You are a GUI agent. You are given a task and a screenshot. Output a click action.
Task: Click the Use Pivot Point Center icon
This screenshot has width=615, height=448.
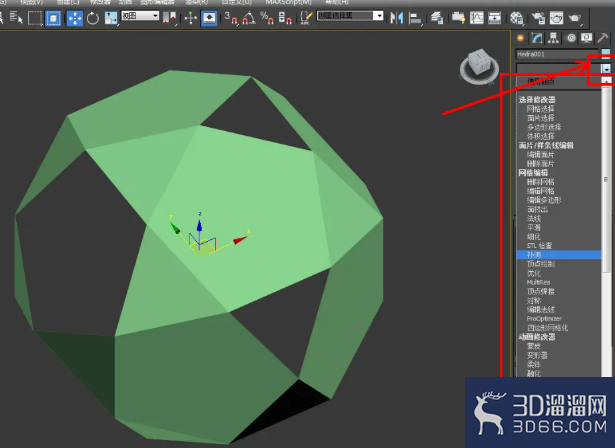click(169, 18)
